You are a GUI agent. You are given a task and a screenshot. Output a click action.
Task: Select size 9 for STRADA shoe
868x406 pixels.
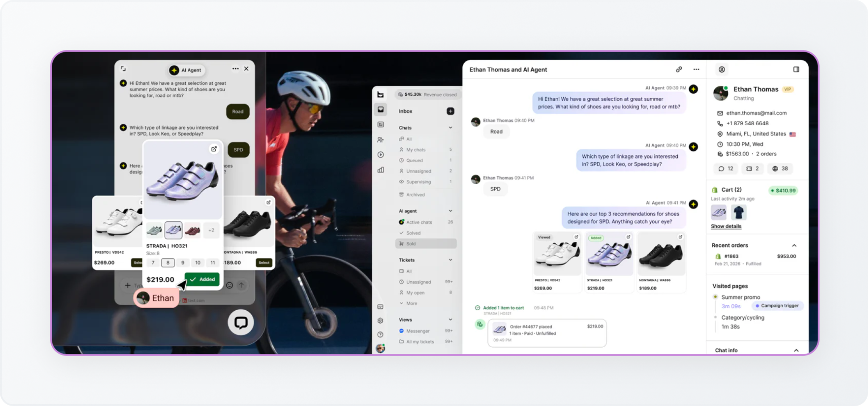183,262
